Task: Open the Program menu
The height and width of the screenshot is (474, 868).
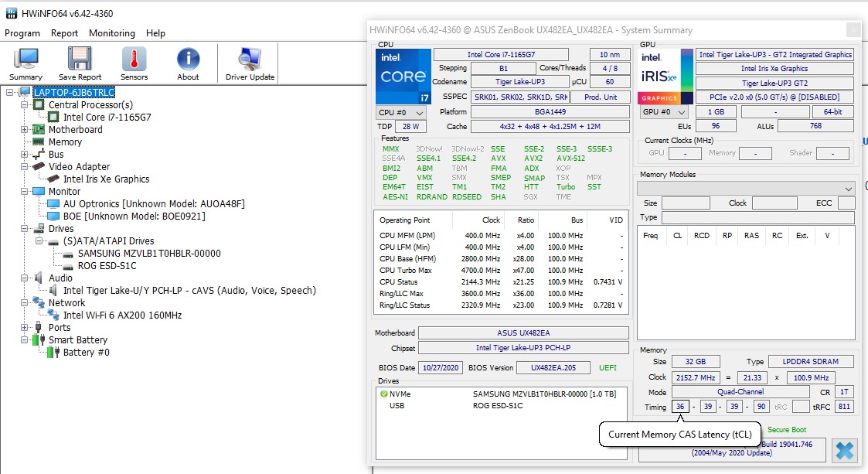Action: [x=22, y=33]
